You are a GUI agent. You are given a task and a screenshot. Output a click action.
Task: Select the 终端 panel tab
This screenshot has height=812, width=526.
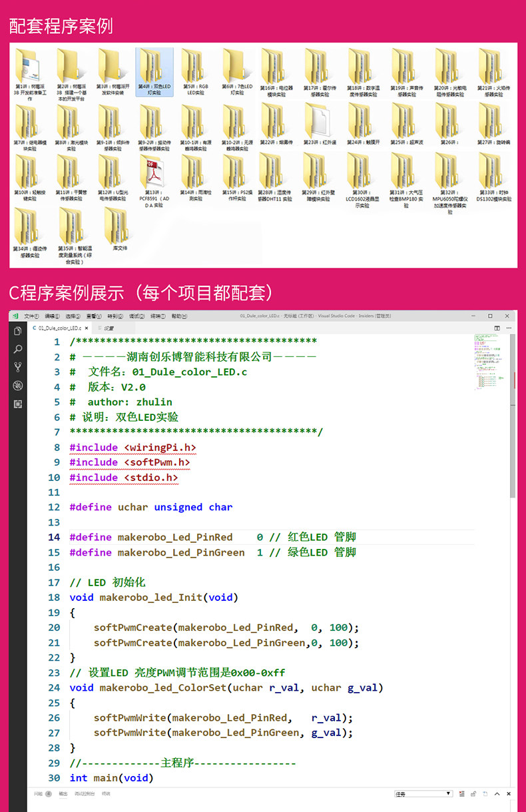coord(106,793)
